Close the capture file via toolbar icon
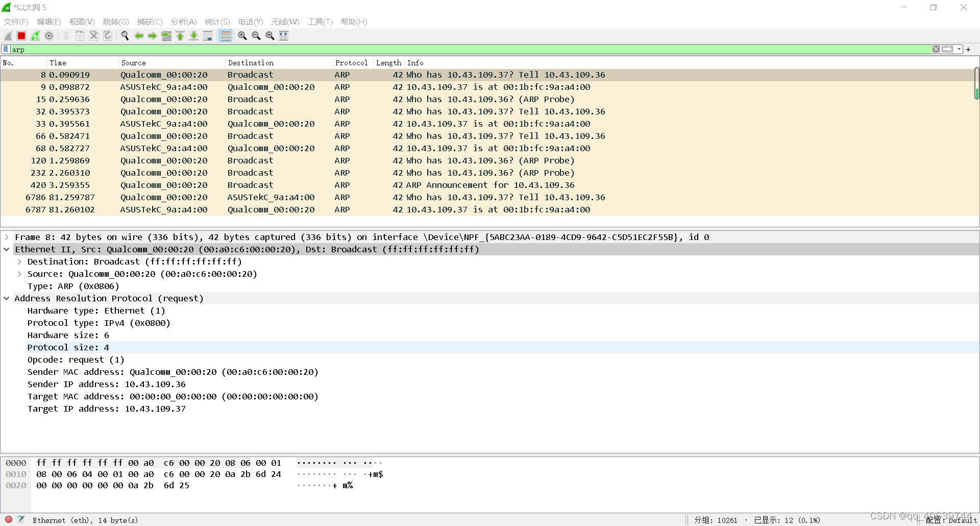 point(94,36)
